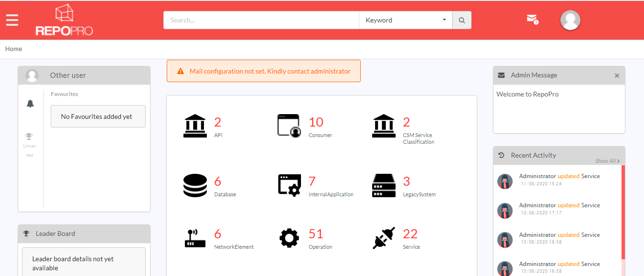Open the user profile avatar menu

pyautogui.click(x=570, y=20)
